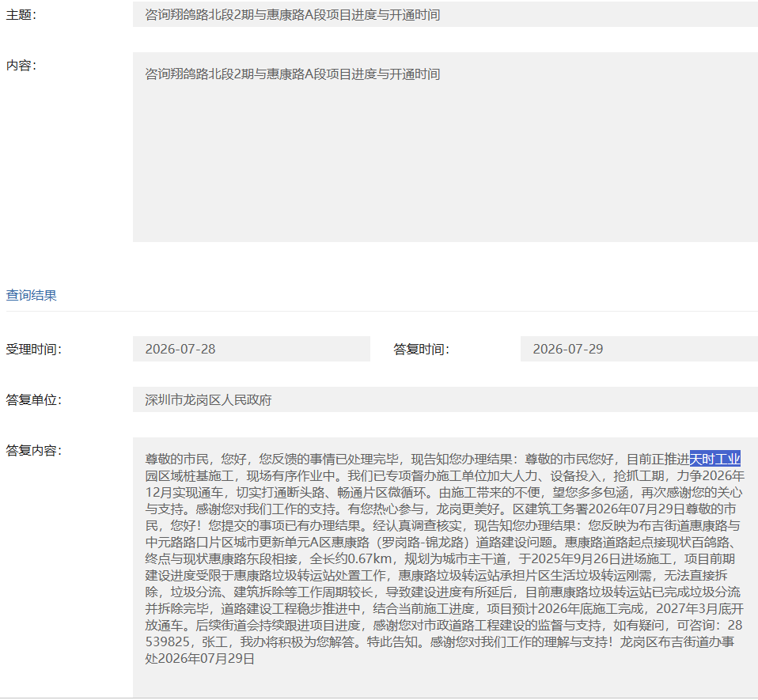The image size is (758, 700).
Task: Click the text 区建筑工务署 in reply
Action: 551,509
